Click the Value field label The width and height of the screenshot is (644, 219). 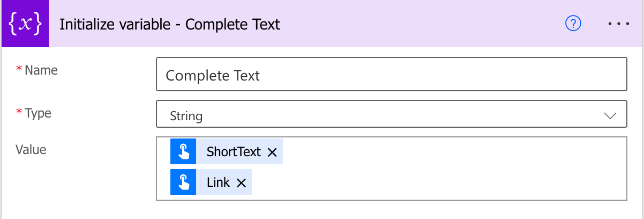(x=31, y=149)
